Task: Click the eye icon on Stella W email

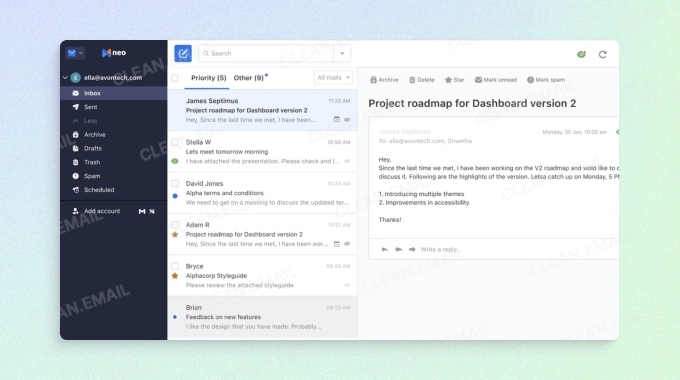Action: [x=347, y=161]
